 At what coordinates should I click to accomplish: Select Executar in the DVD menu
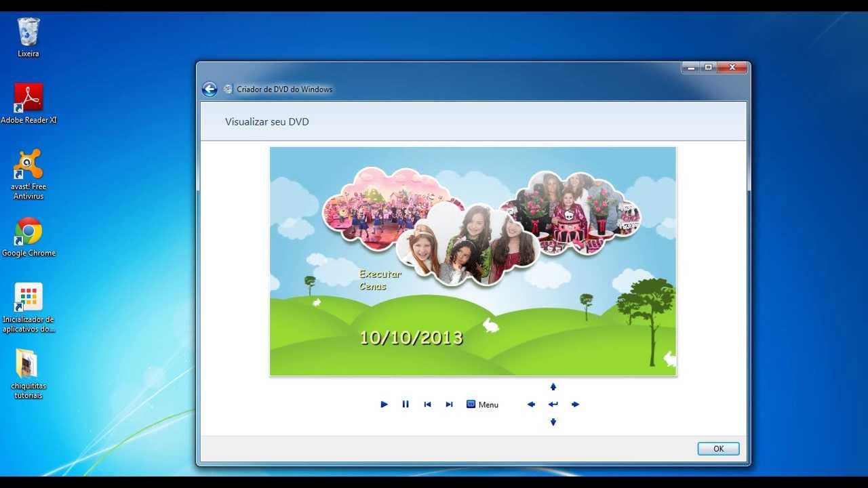[380, 274]
